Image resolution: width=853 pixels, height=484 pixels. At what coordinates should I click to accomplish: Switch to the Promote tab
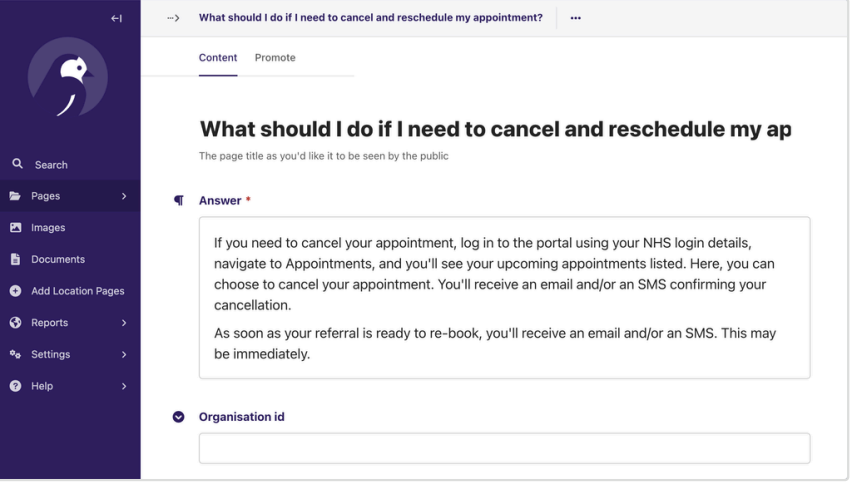click(x=275, y=58)
